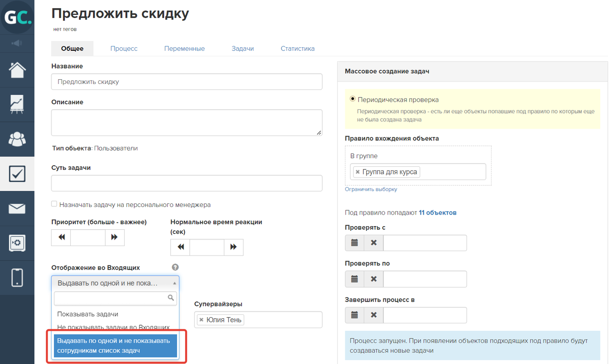The image size is (610, 364).
Task: Open the home icon in sidebar
Action: coord(17,70)
